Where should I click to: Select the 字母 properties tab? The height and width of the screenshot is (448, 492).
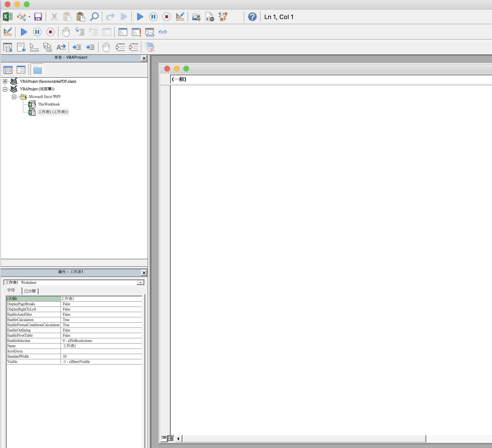pos(11,290)
